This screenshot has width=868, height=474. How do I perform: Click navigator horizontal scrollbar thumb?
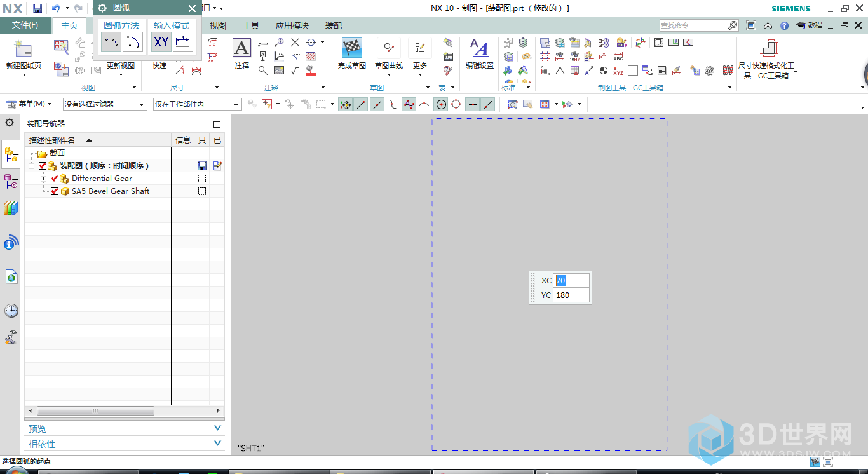coord(95,411)
